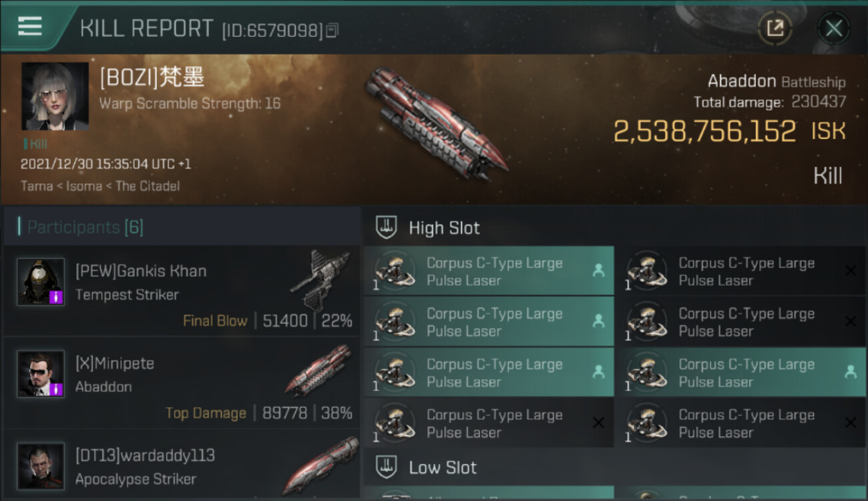
Task: Copy the kill report ID
Action: coord(333,30)
